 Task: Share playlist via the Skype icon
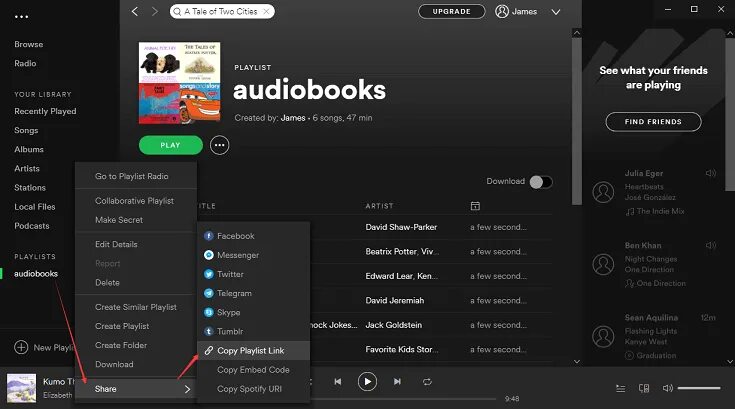(x=209, y=312)
